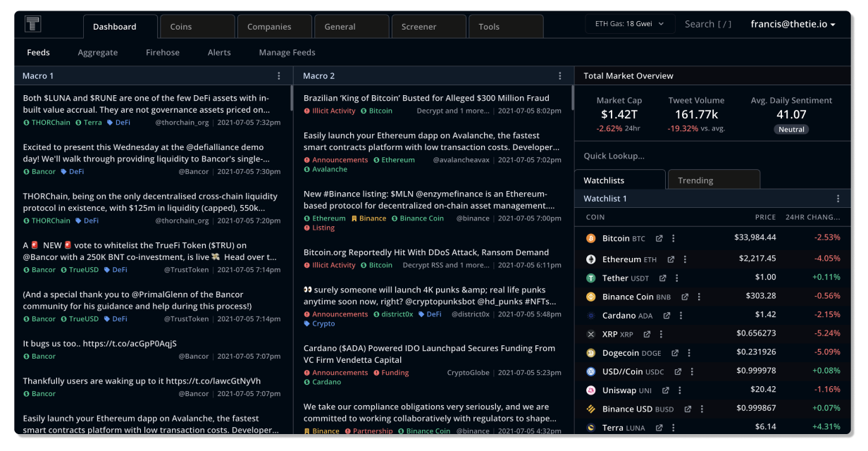Click Illicit Activity tag under Bitcoin.org article
The width and height of the screenshot is (868, 451).
pos(330,266)
